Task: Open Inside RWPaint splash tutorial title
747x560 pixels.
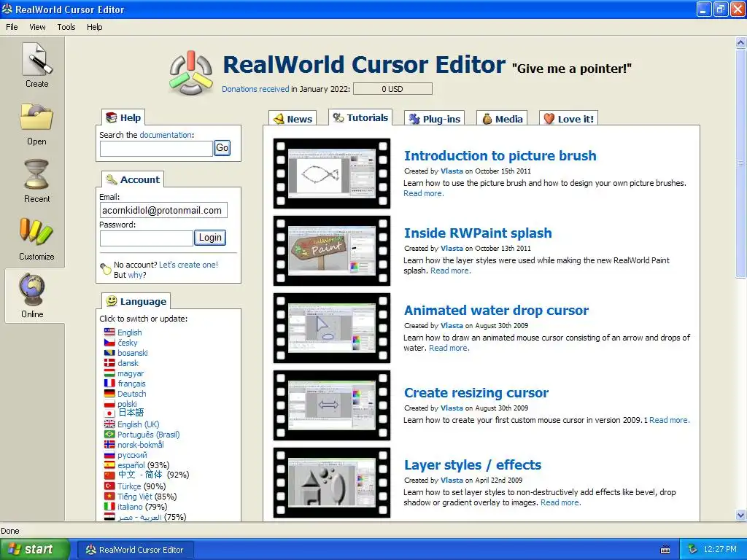Action: [478, 233]
